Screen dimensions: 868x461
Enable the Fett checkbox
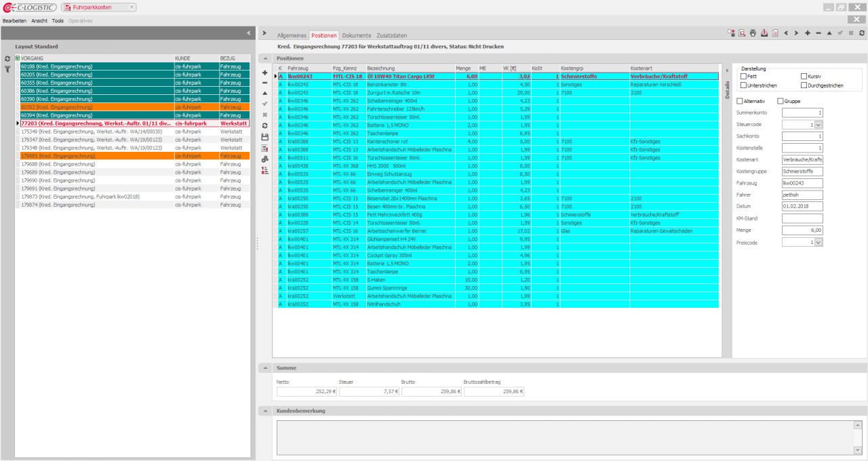point(743,77)
